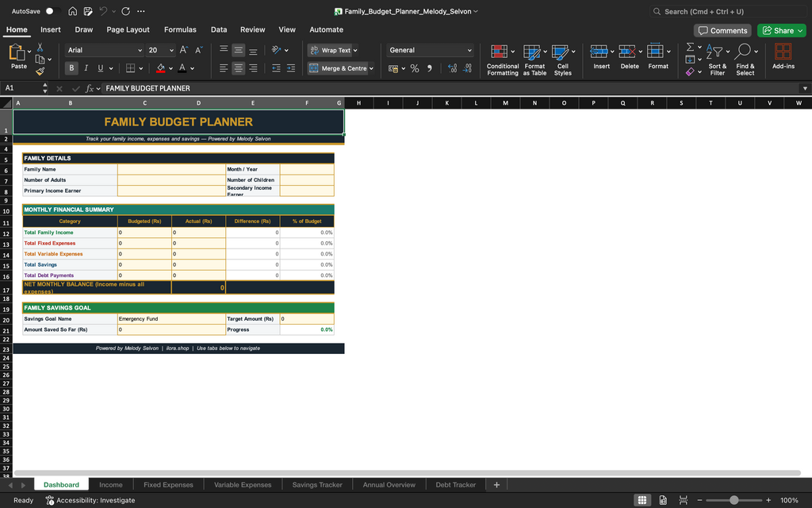Toggle Wrap Text
Image resolution: width=812 pixels, height=508 pixels.
click(x=332, y=50)
